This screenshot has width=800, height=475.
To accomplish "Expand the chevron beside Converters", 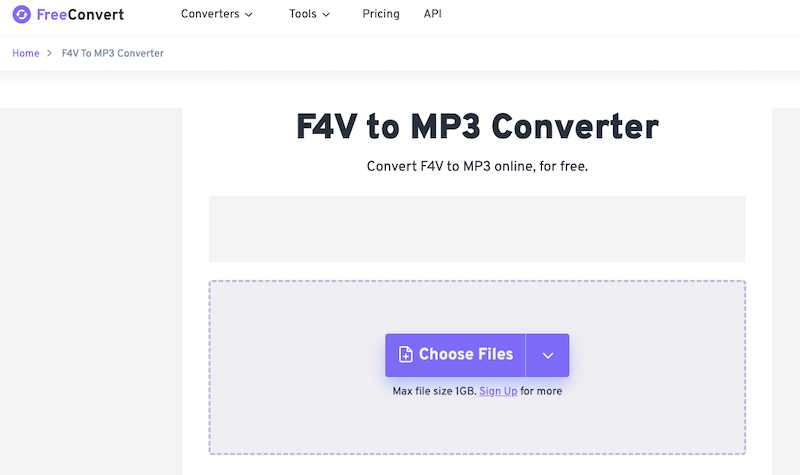I will point(249,15).
